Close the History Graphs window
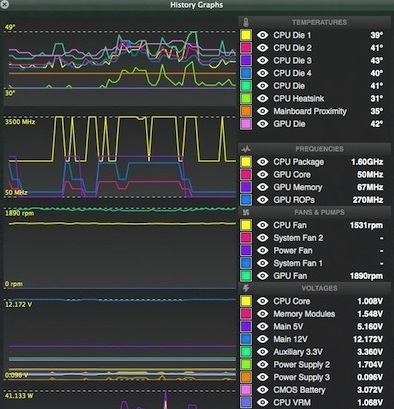 (x=5, y=4)
